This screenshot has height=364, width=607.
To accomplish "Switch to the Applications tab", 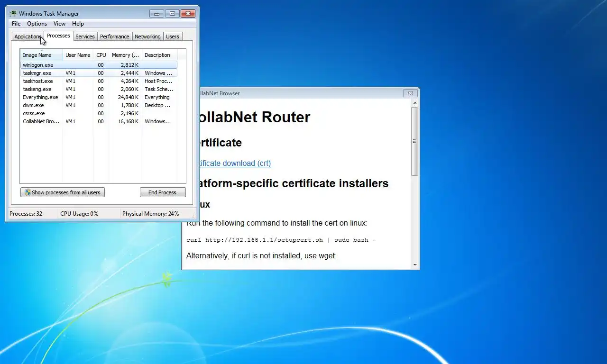I will 28,36.
